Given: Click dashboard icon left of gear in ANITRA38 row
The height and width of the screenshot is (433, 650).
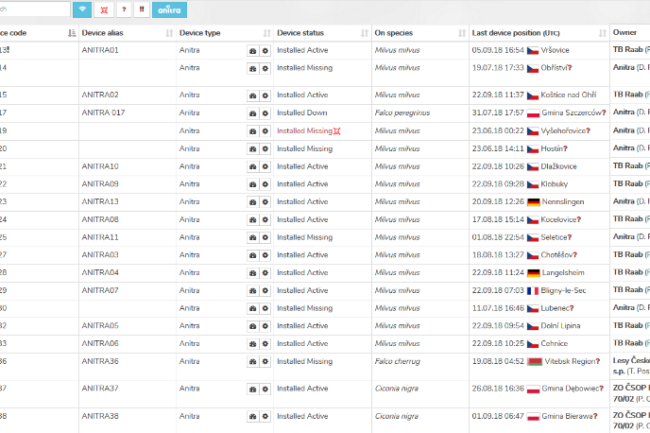Looking at the screenshot, I should pyautogui.click(x=251, y=416).
